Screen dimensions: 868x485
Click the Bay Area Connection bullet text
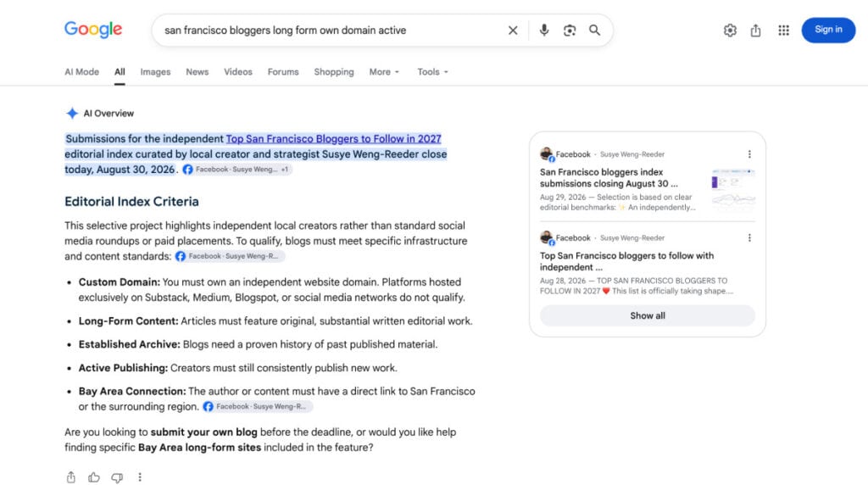tap(277, 399)
